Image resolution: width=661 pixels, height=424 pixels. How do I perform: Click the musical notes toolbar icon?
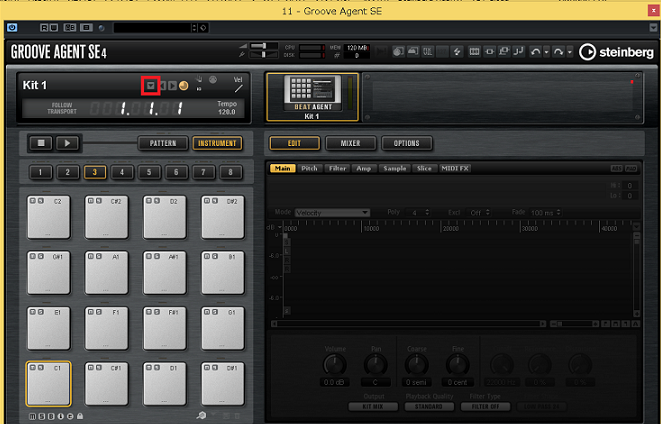tap(518, 52)
